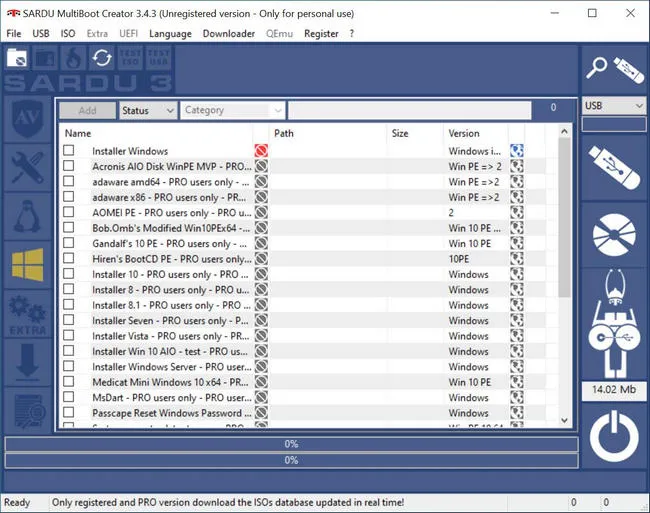The image size is (650, 513).
Task: Click globe icon in MsDart row
Action: pyautogui.click(x=517, y=397)
